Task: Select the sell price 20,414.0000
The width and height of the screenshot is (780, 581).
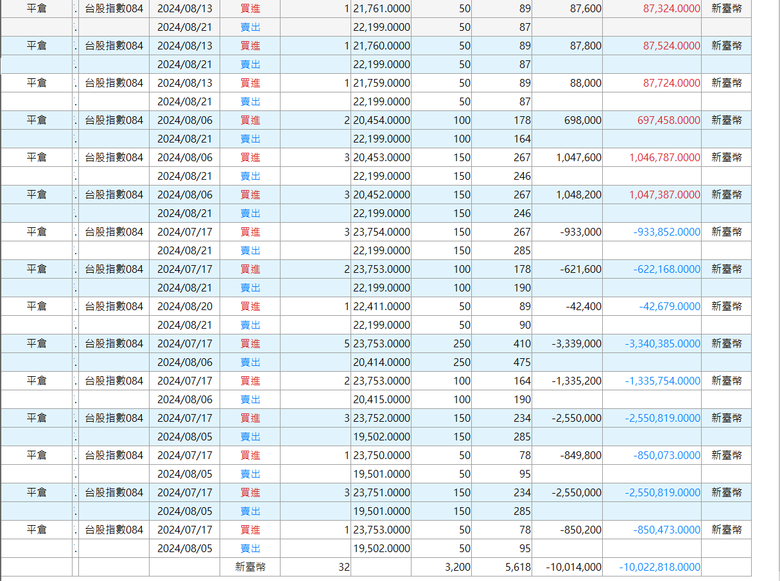Action: [382, 363]
